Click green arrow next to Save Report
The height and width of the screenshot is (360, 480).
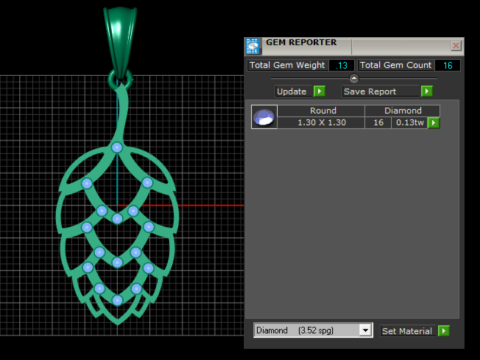[427, 91]
